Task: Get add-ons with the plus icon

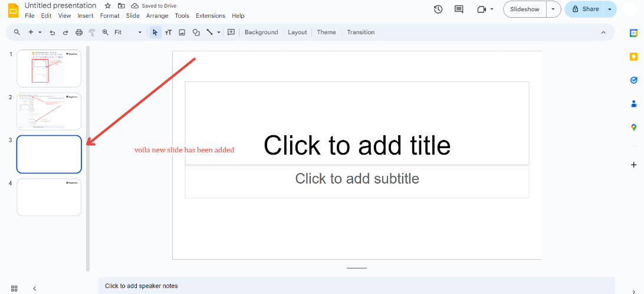Action: coord(634,165)
